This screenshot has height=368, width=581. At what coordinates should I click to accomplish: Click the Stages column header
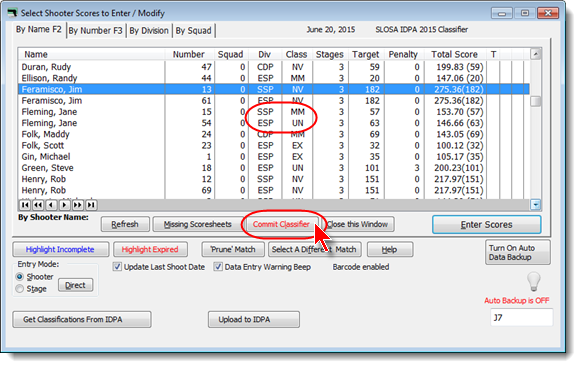329,54
